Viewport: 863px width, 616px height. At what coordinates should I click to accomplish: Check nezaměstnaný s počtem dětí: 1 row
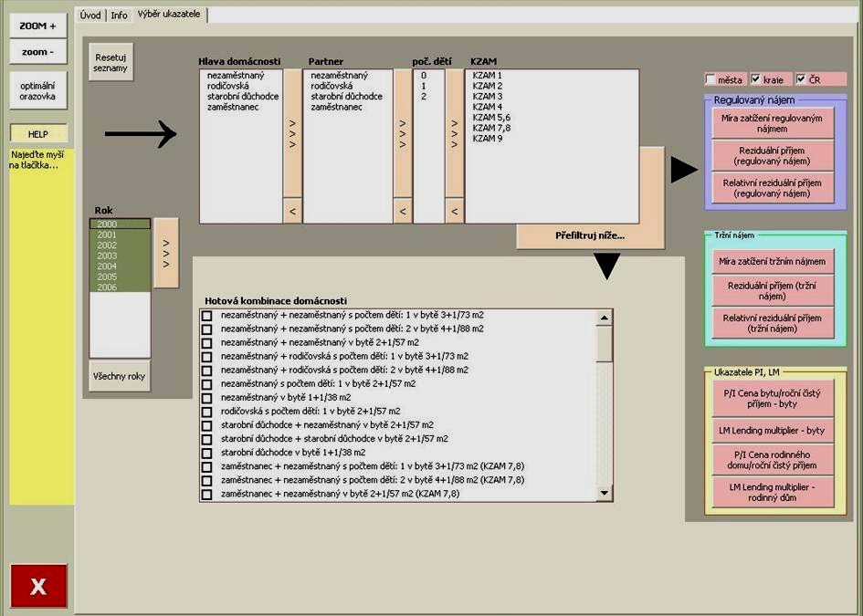pyautogui.click(x=207, y=384)
